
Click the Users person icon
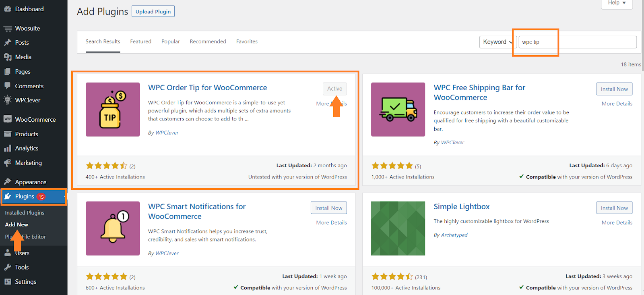point(8,253)
